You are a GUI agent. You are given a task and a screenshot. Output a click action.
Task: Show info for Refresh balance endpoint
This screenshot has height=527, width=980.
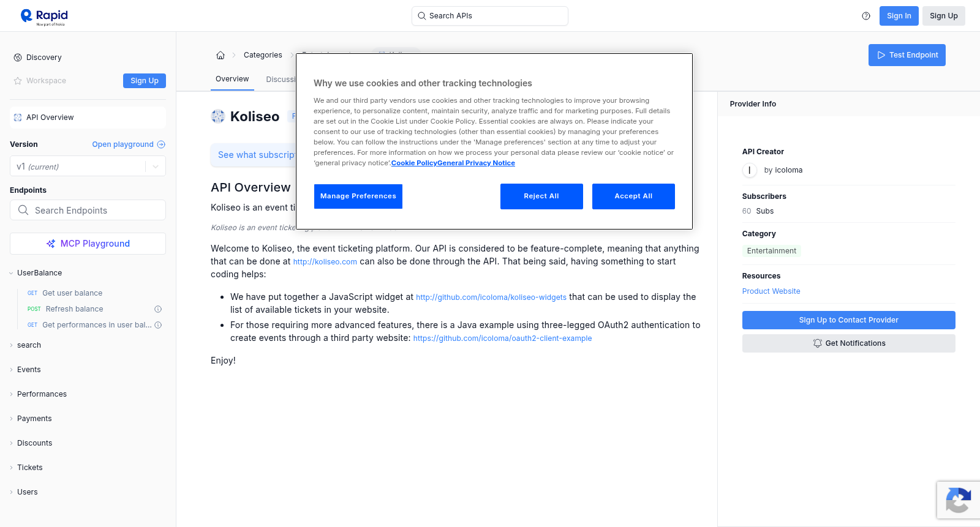click(x=158, y=309)
